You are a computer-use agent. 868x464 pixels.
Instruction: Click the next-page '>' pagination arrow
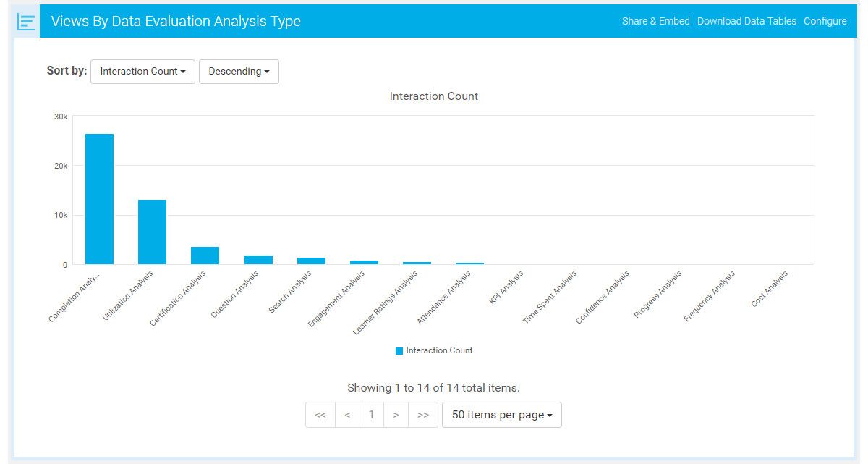pos(396,414)
